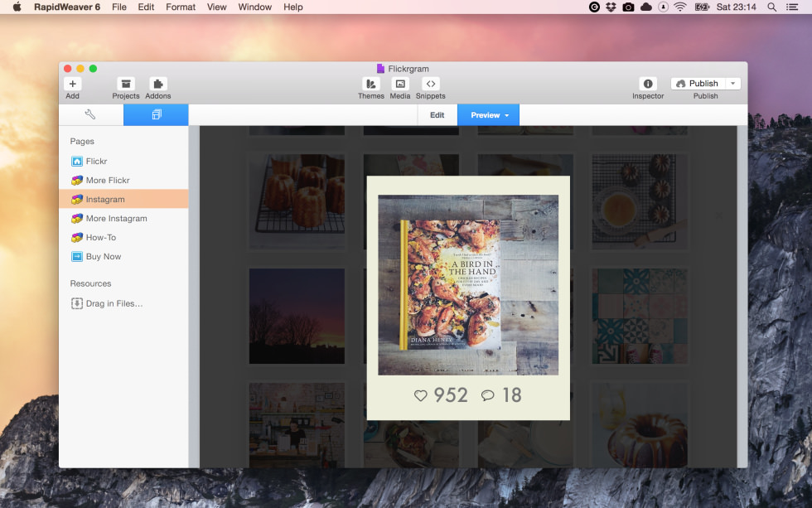Open the Wi-Fi status menu
The width and height of the screenshot is (812, 508).
[x=680, y=7]
